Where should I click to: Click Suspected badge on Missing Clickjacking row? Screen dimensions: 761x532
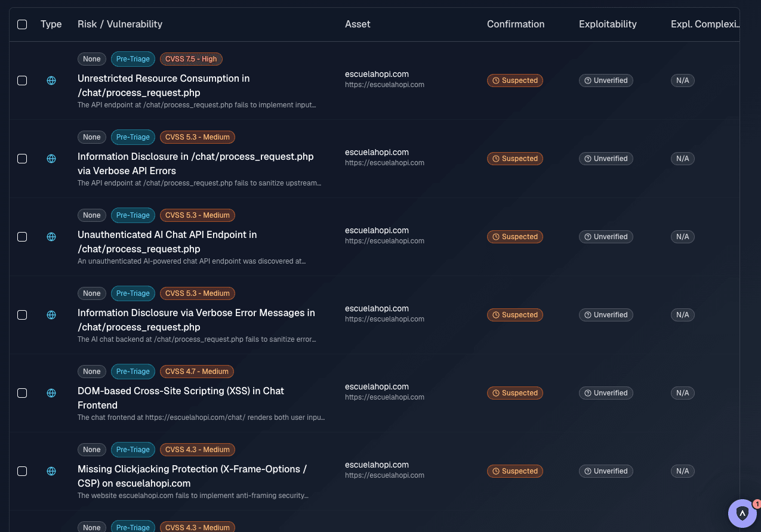pyautogui.click(x=515, y=471)
